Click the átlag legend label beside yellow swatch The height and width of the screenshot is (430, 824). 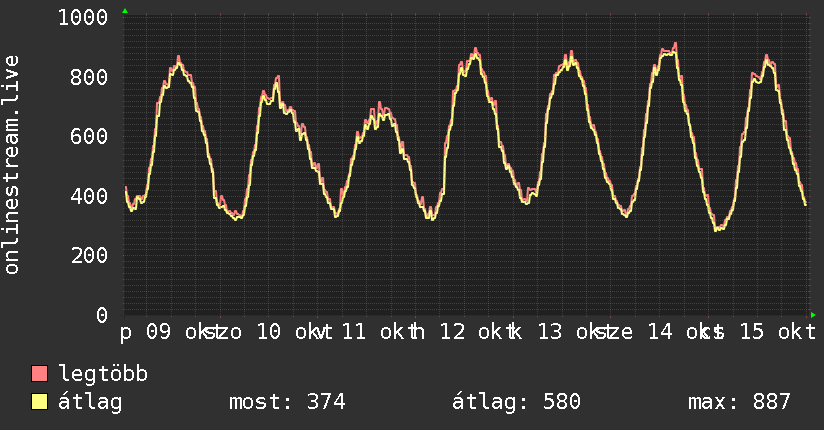point(90,402)
